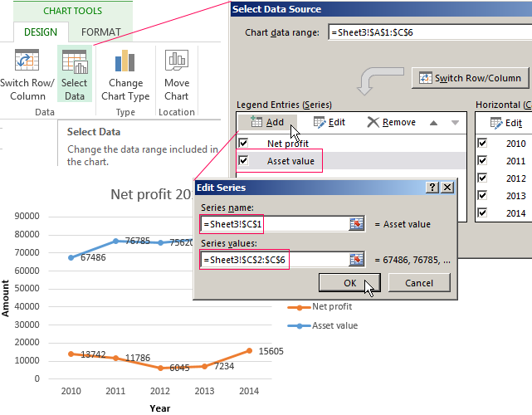The height and width of the screenshot is (415, 532).
Task: Uncheck the Net profit series checkbox
Action: (243, 143)
